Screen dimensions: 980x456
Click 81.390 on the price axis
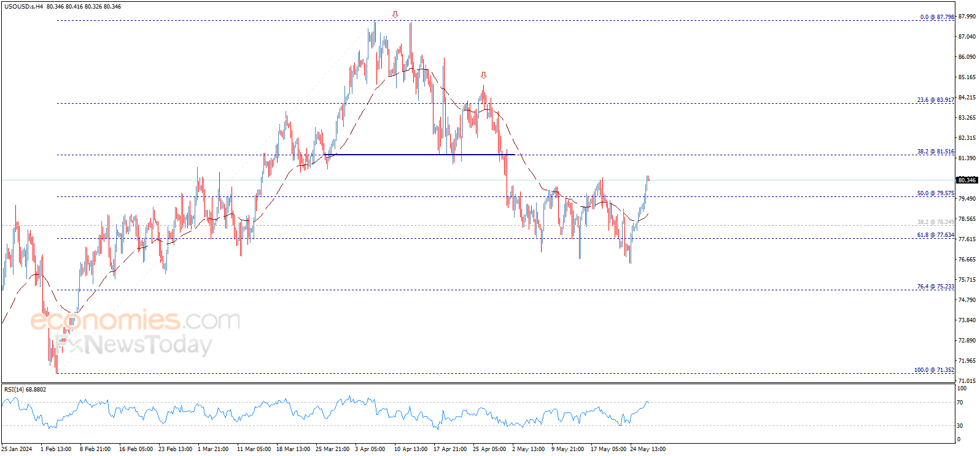966,158
